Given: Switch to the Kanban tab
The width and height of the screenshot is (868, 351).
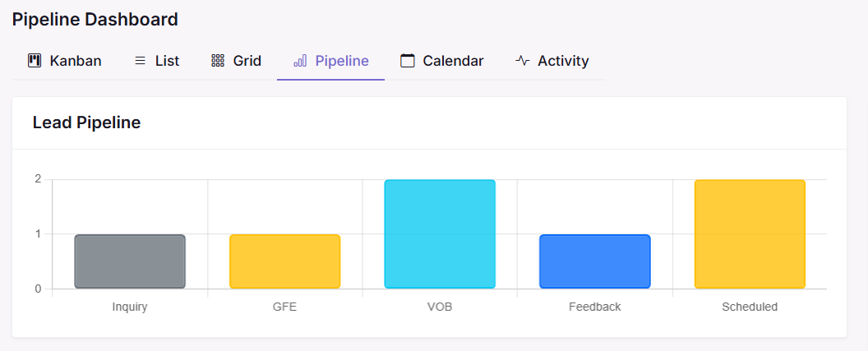Looking at the screenshot, I should [x=76, y=61].
